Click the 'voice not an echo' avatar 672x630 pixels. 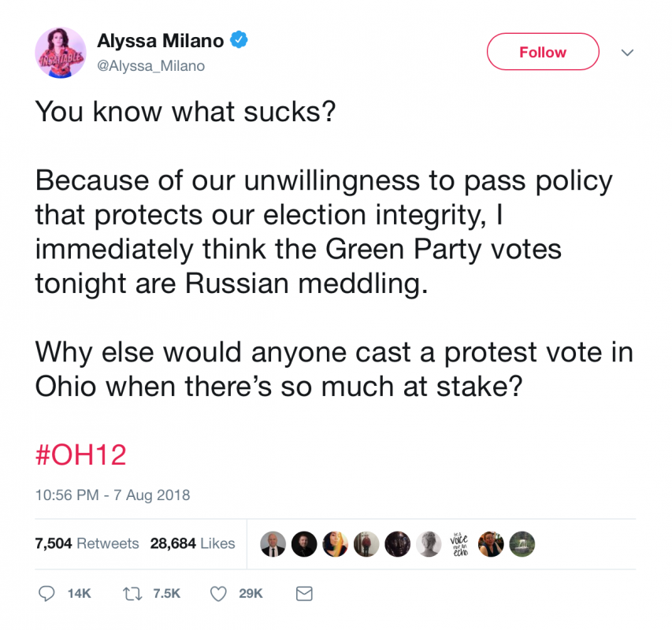pos(459,544)
